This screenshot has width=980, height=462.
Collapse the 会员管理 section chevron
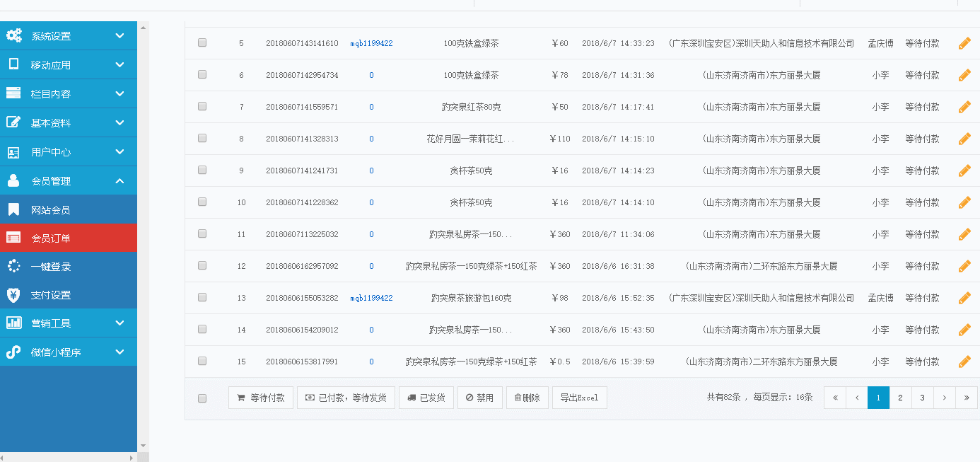click(x=119, y=180)
